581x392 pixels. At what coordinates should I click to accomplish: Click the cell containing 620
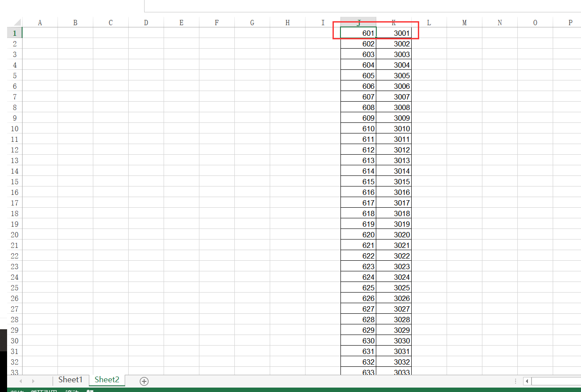click(358, 234)
